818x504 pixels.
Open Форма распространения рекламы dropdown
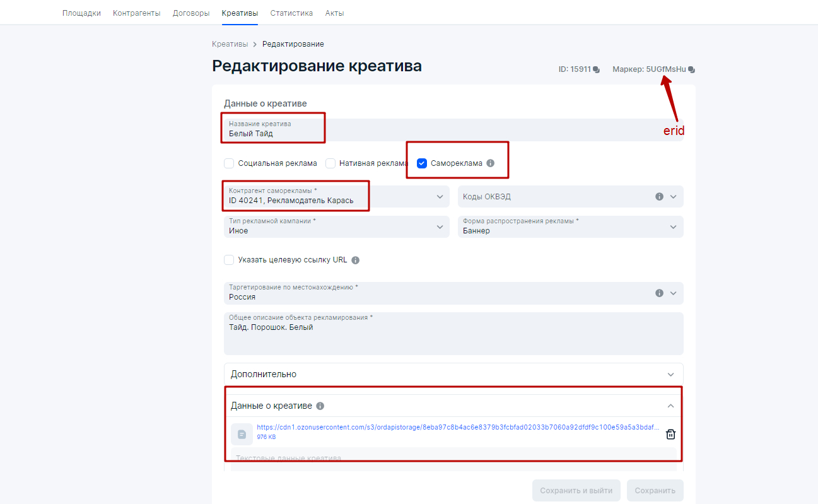(570, 226)
